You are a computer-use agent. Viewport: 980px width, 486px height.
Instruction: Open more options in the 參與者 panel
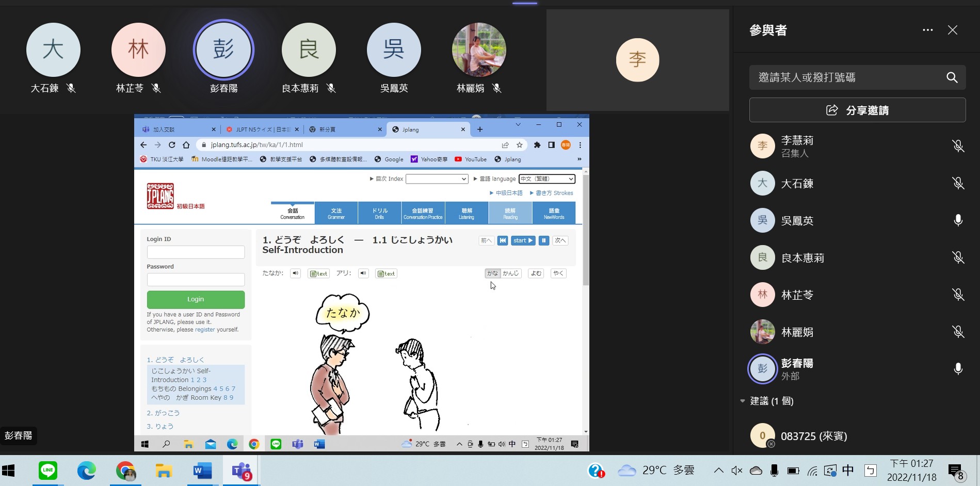pos(927,30)
